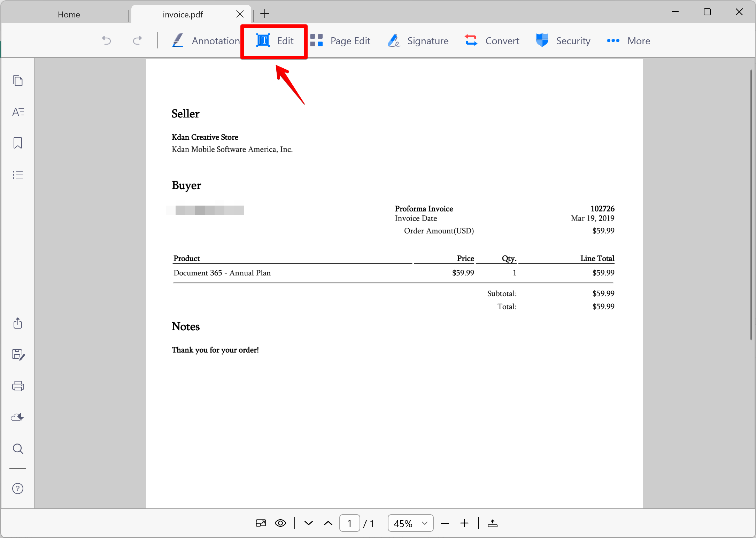
Task: Click the print icon in sidebar
Action: (x=18, y=386)
